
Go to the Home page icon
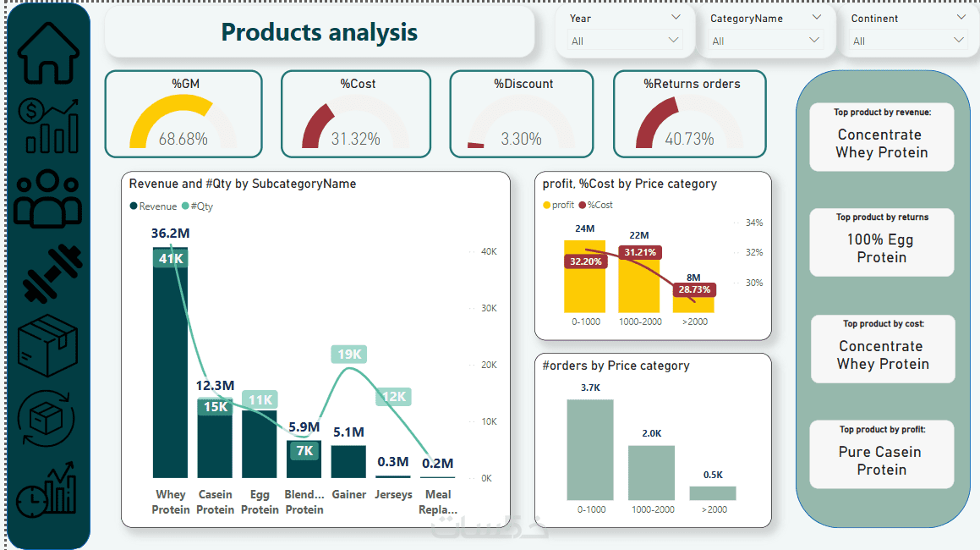48,52
